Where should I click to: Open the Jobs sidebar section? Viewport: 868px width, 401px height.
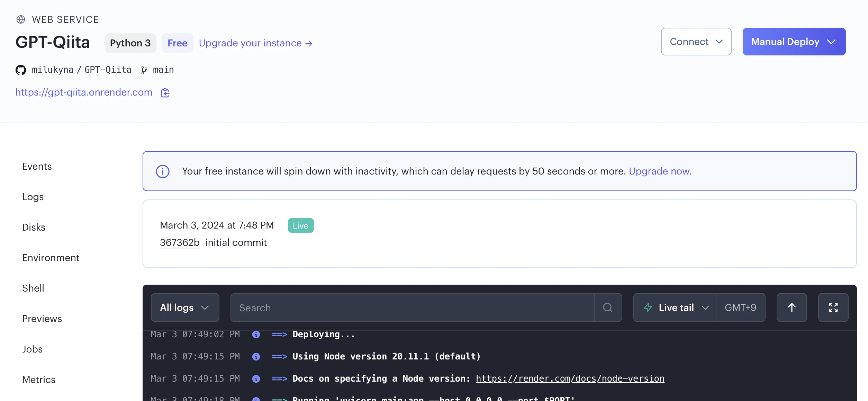coord(33,349)
